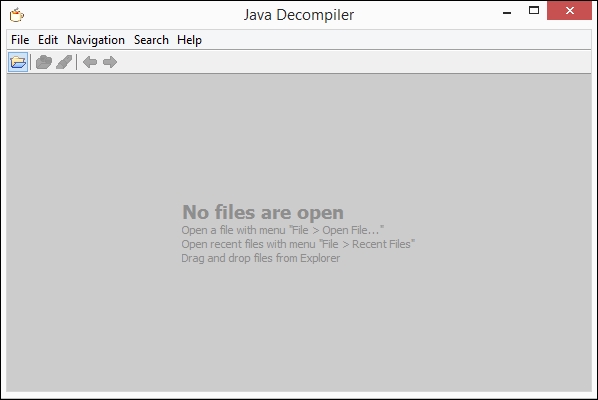The height and width of the screenshot is (400, 598).
Task: Open the Search menu
Action: click(151, 40)
